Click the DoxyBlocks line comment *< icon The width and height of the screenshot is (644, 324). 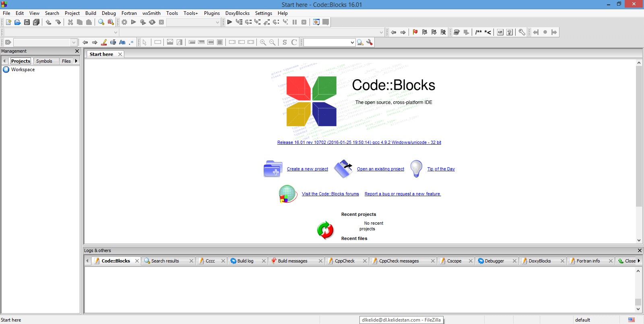click(487, 32)
